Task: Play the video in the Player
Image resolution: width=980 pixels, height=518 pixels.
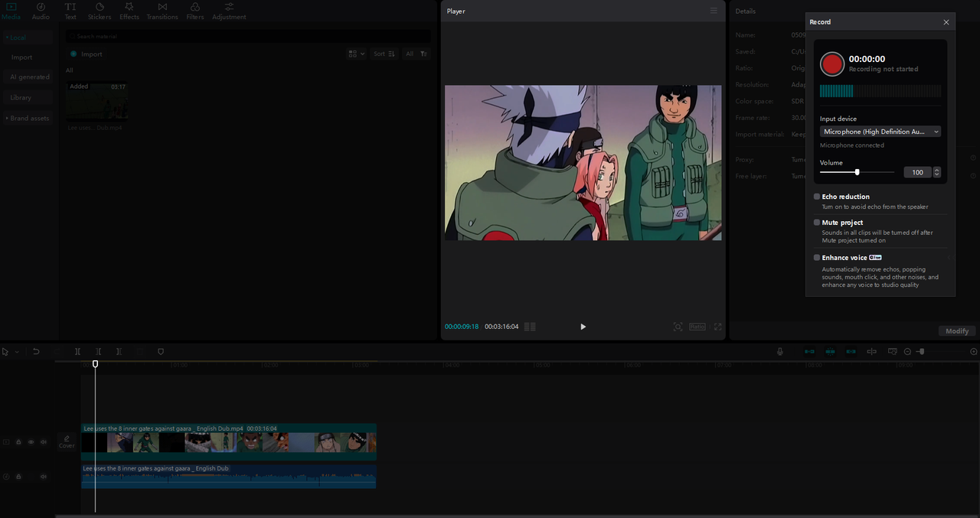Action: 583,327
